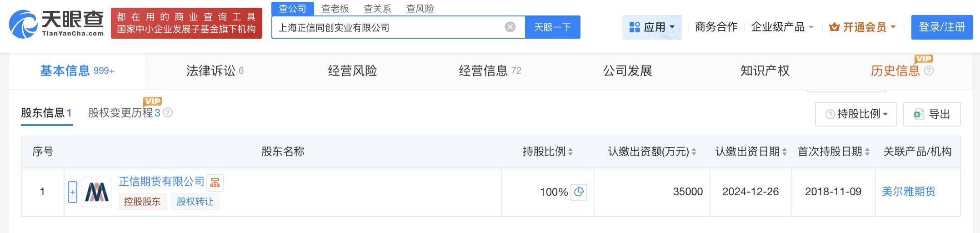Open the 持股比例 filter dropdown
The height and width of the screenshot is (233, 980).
pos(856,114)
